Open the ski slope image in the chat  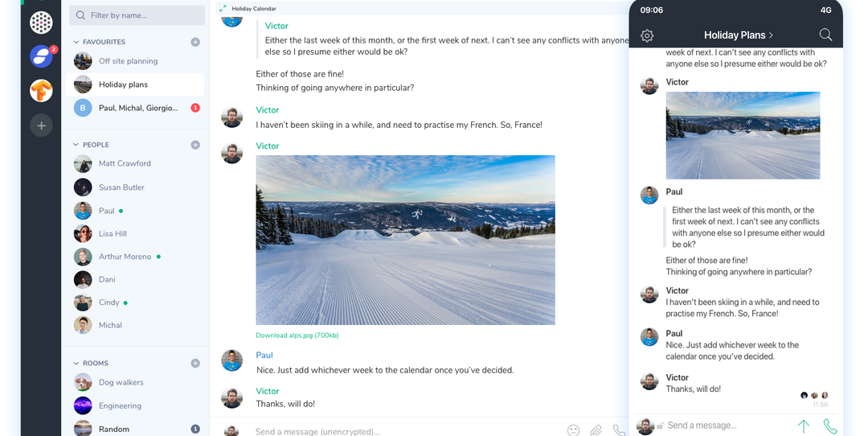tap(405, 240)
